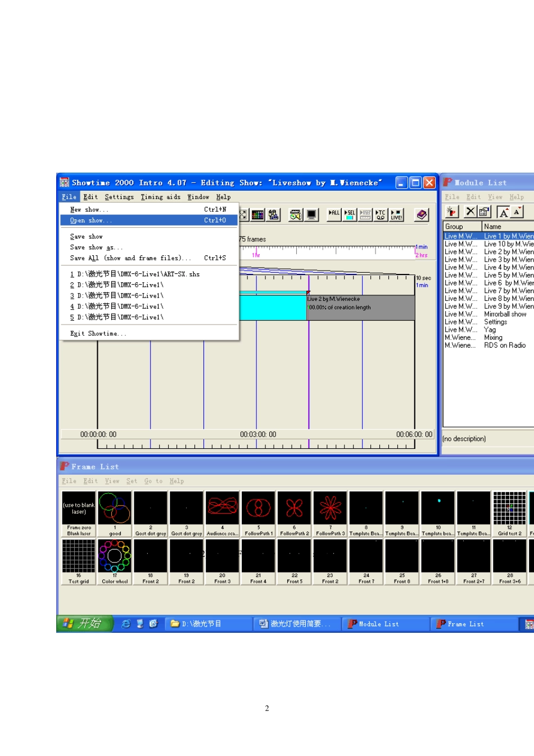Click the new module icon in Module List
This screenshot has width=534, height=756.
(x=452, y=211)
